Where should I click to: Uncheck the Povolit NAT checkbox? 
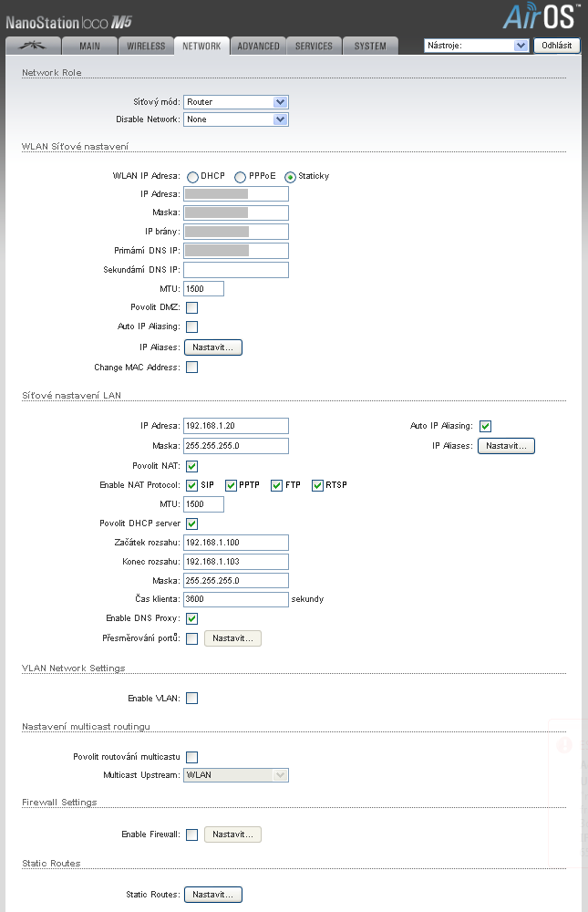pyautogui.click(x=192, y=466)
